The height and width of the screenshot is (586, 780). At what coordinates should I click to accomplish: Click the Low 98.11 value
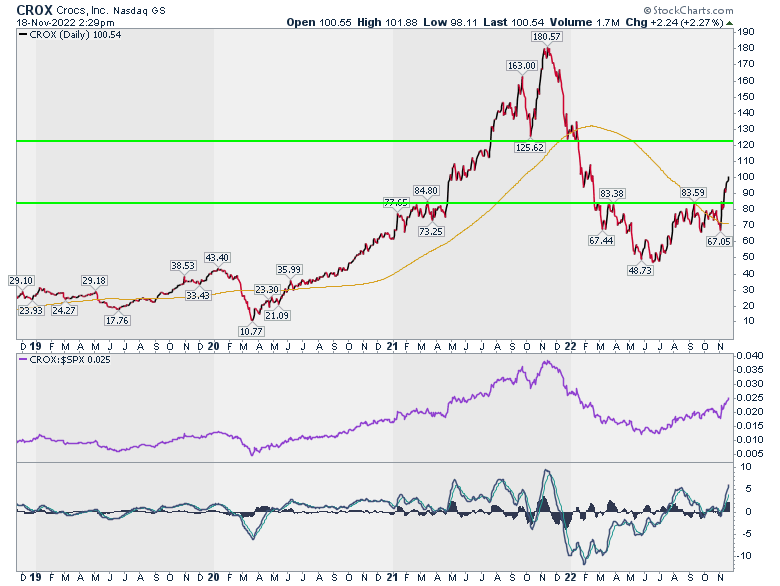point(450,22)
